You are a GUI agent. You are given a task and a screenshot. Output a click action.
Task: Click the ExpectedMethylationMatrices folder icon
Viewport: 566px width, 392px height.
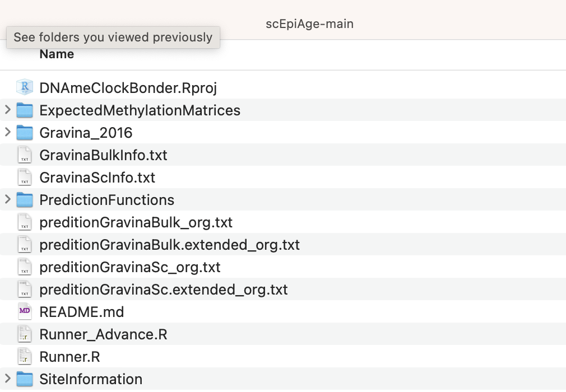(x=25, y=110)
